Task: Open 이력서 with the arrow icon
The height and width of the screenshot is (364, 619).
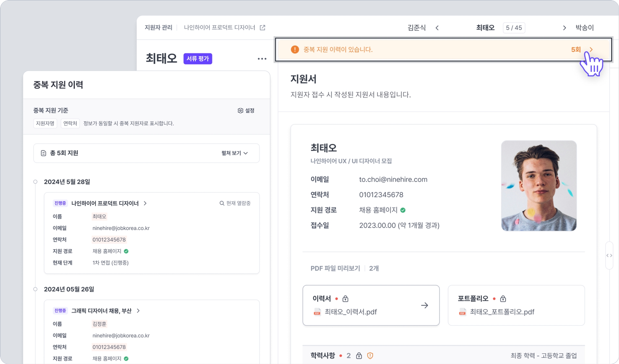Action: (425, 305)
